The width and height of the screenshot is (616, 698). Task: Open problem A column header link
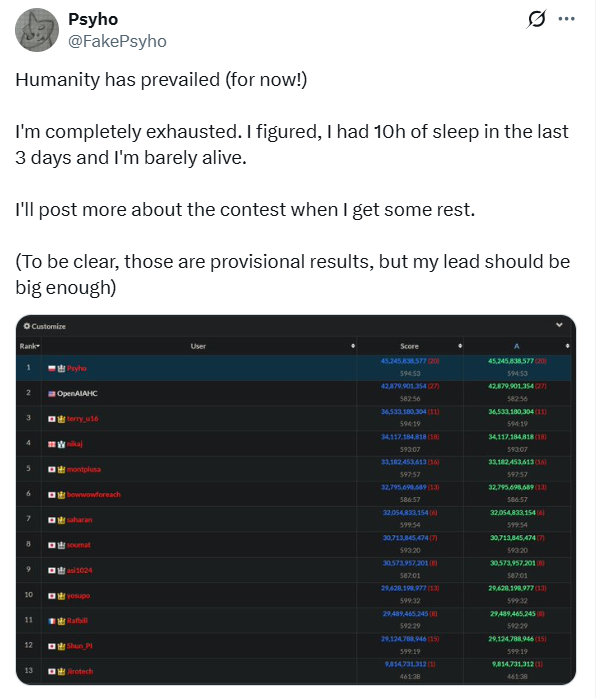click(516, 346)
